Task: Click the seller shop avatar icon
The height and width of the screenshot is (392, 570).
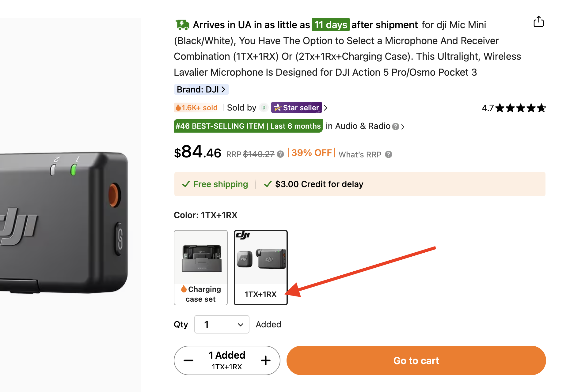Action: click(x=264, y=108)
